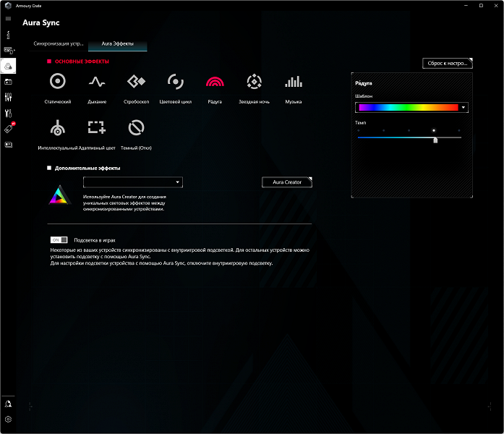The image size is (504, 434).
Task: Click the Радуга settings panel title
Action: [364, 83]
